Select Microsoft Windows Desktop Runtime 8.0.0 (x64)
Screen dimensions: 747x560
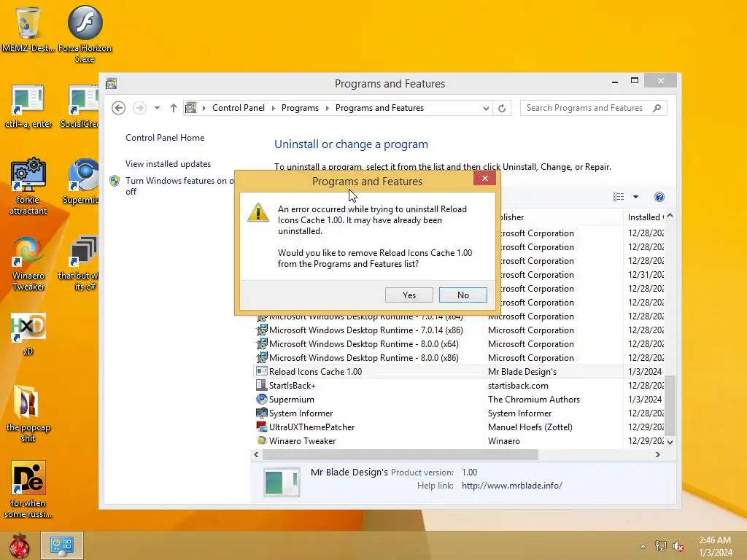[x=363, y=344]
